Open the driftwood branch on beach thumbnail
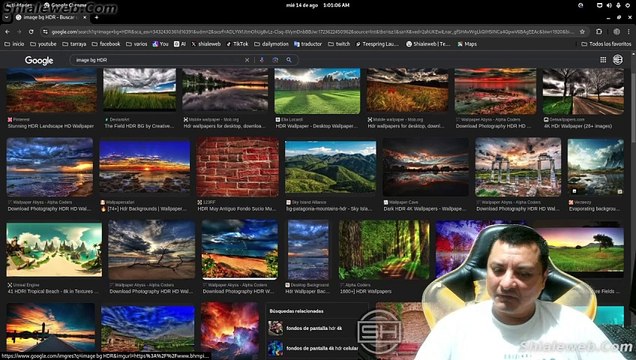The height and width of the screenshot is (360, 636). pyautogui.click(x=151, y=250)
